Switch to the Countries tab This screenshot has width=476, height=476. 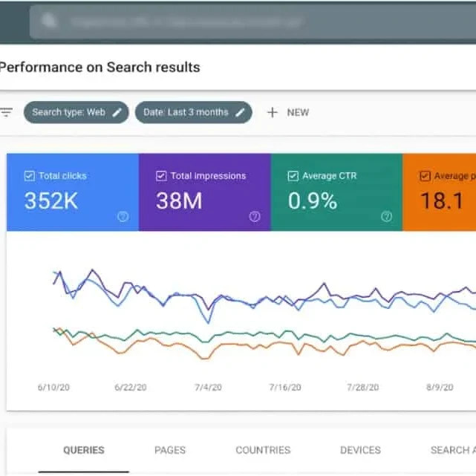click(x=263, y=450)
